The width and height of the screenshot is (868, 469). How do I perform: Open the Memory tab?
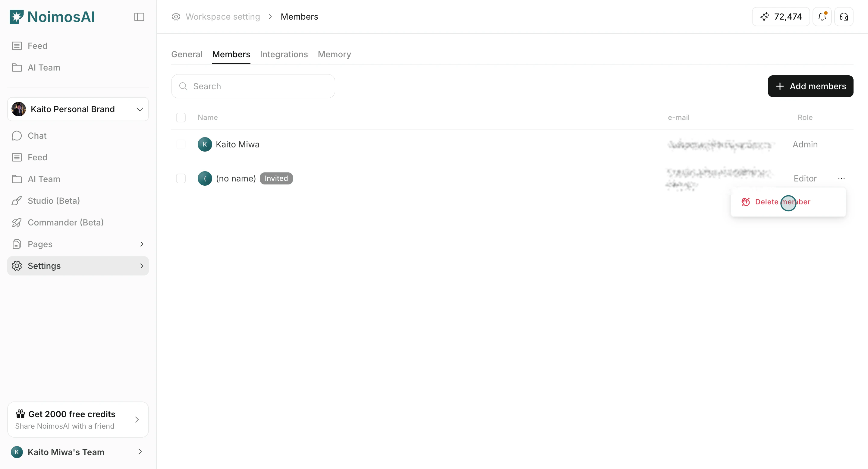pos(334,54)
